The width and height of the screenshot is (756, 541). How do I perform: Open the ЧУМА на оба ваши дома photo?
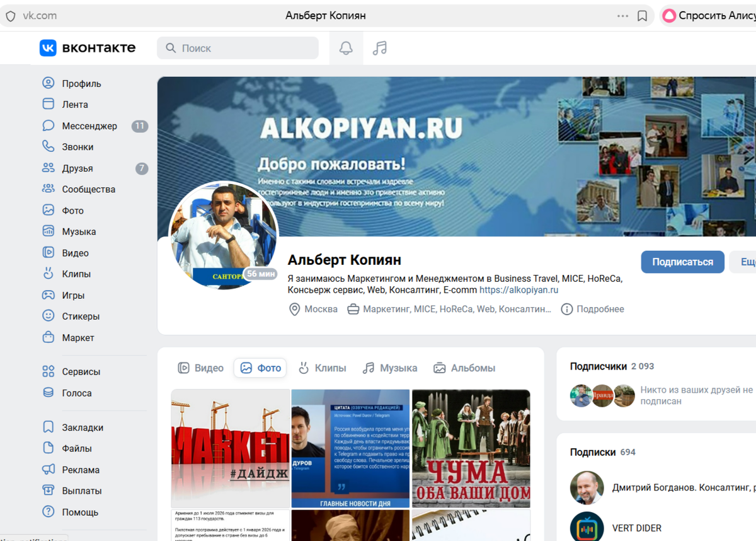tap(471, 448)
